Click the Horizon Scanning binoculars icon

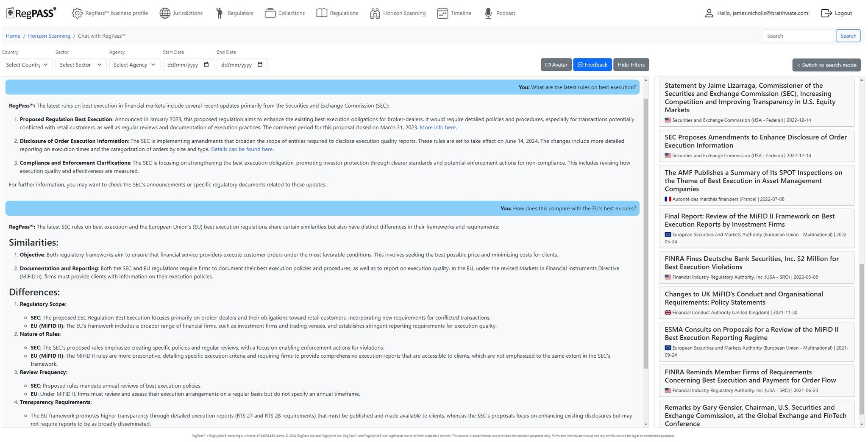click(x=375, y=13)
